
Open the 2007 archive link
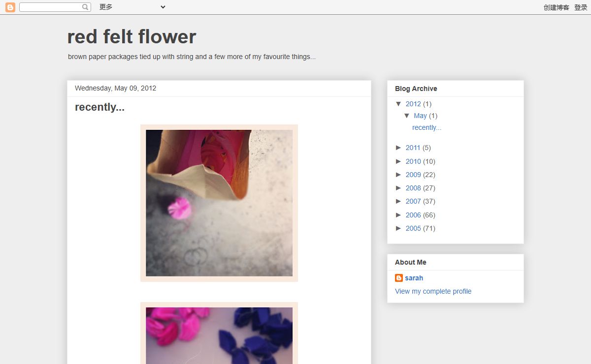point(413,201)
